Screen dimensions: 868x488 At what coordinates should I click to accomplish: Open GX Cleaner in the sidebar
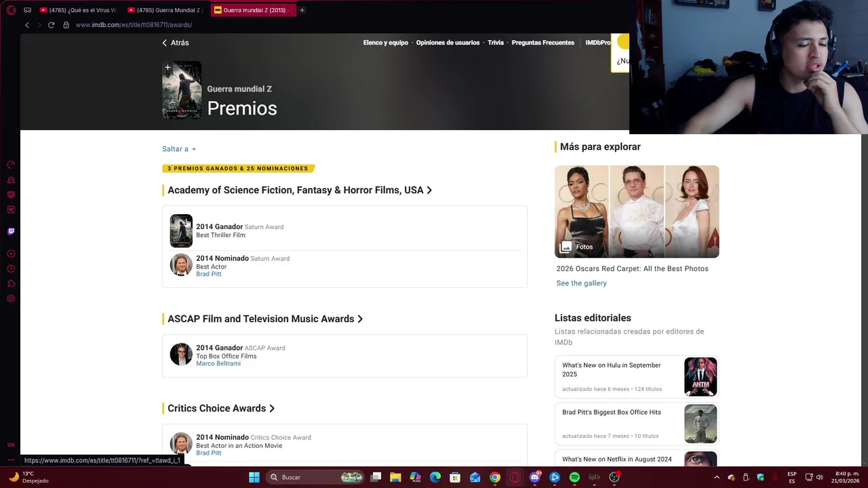click(11, 180)
